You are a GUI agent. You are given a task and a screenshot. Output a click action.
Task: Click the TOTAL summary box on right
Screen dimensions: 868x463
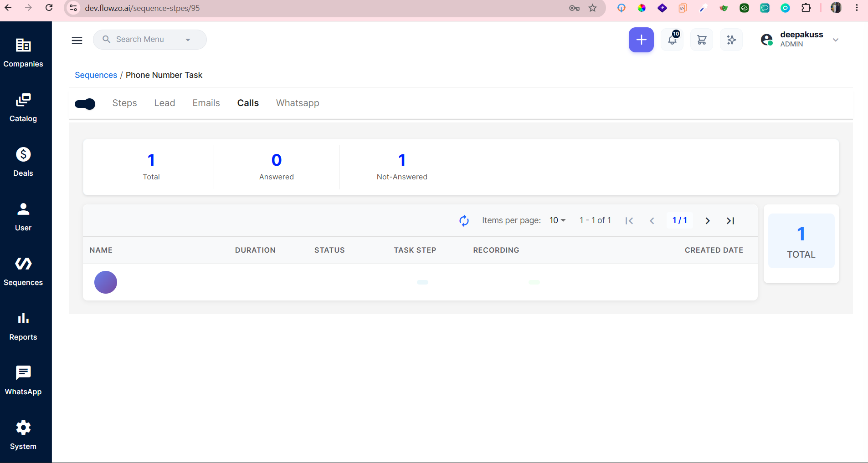(801, 241)
